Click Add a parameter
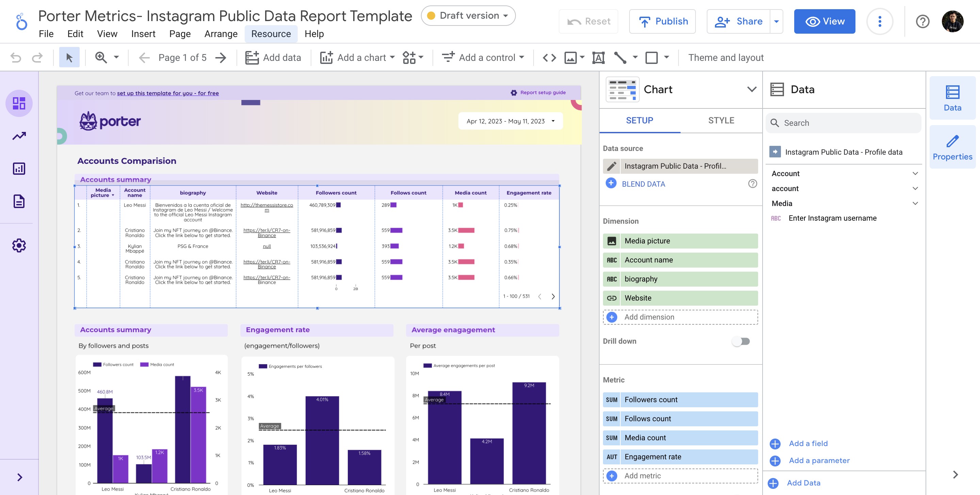This screenshot has width=980, height=495. (x=819, y=460)
